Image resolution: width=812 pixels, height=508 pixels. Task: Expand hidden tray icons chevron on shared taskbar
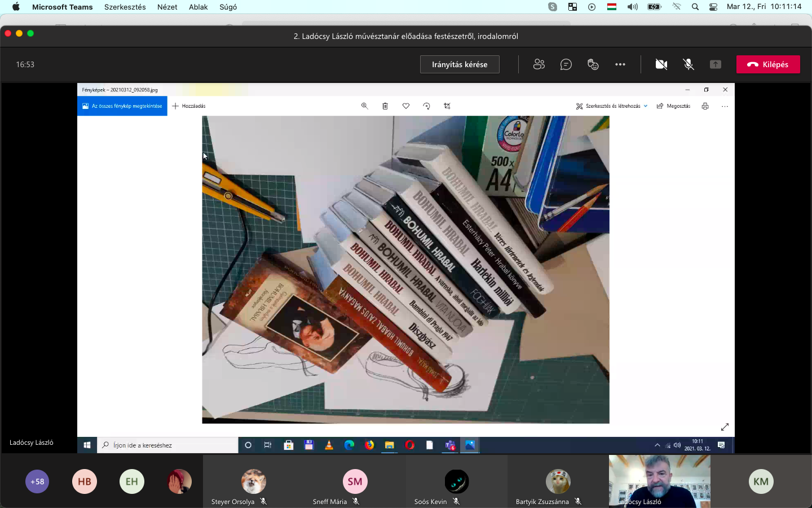coord(657,445)
